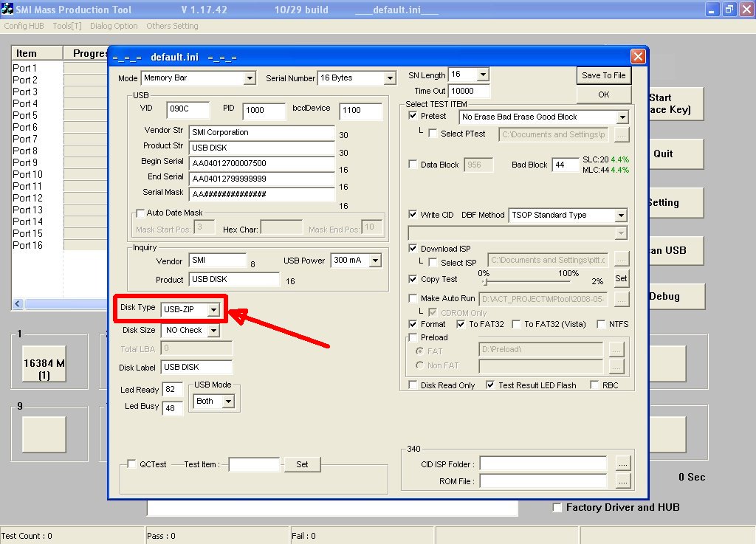Toggle the Format checkbox
Screen dimensions: 756x544
(x=413, y=324)
